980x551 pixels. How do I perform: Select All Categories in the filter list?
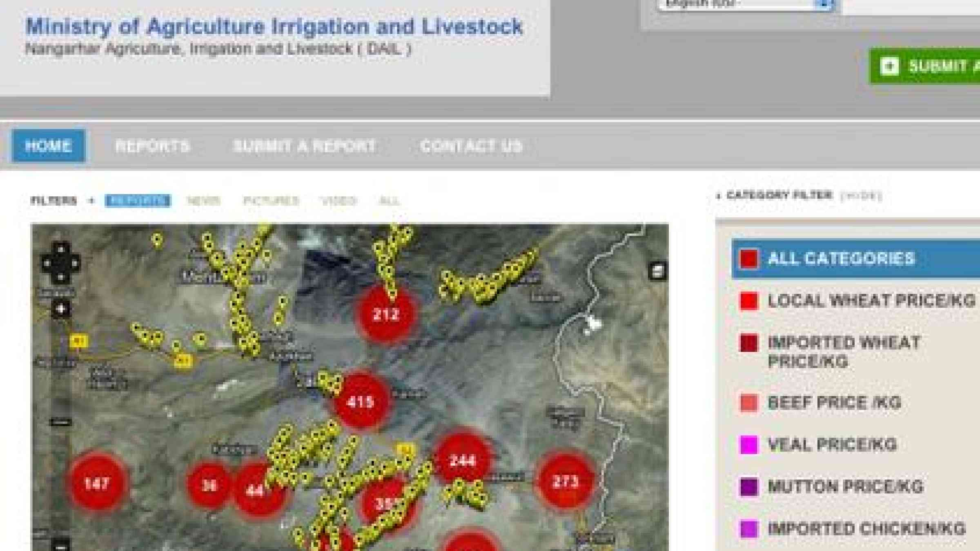point(841,259)
